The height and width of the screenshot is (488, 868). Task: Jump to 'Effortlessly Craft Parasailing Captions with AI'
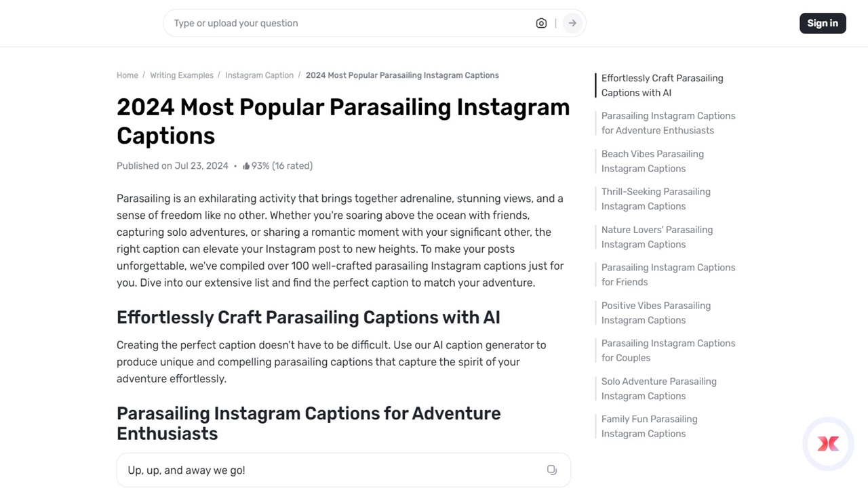click(662, 85)
